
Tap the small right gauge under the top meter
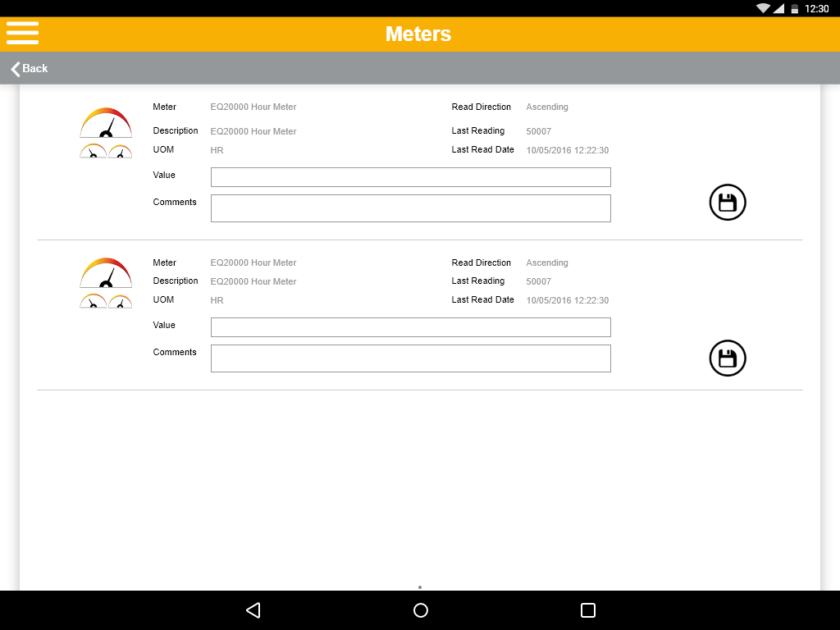[120, 152]
